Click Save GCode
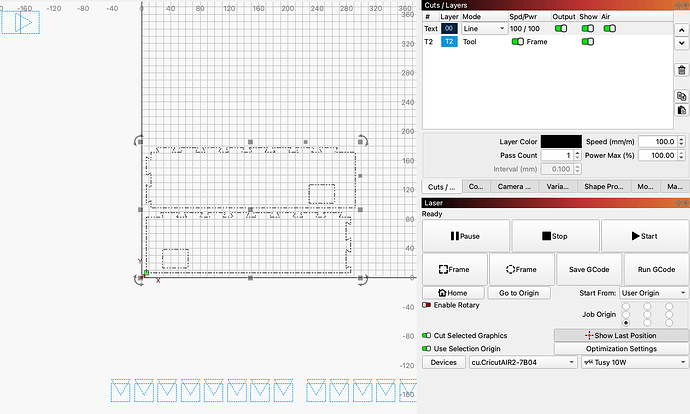 589,269
